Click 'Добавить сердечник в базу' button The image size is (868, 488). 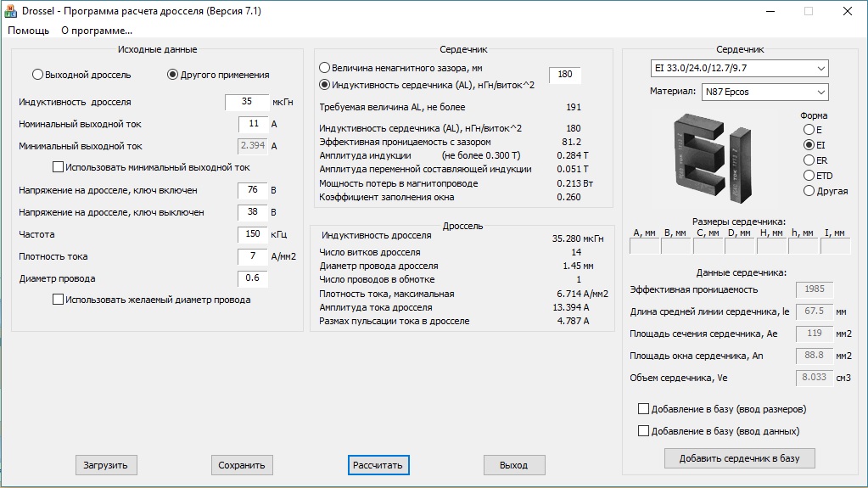739,458
